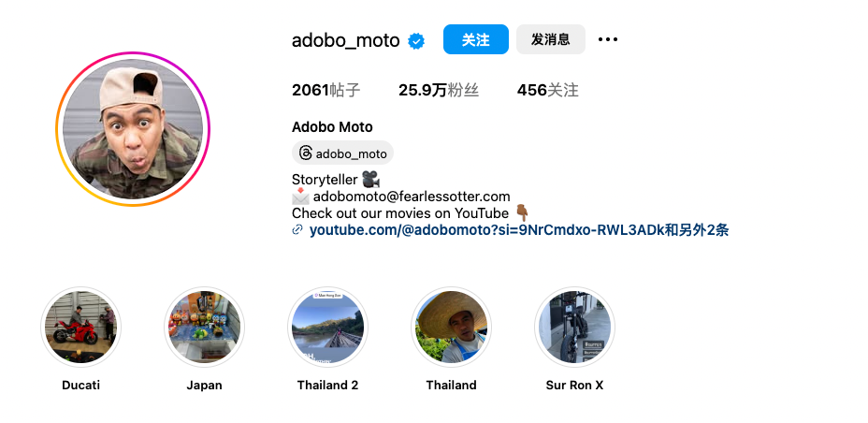Click the adobo_moto username heading
The image size is (868, 423).
tap(345, 40)
